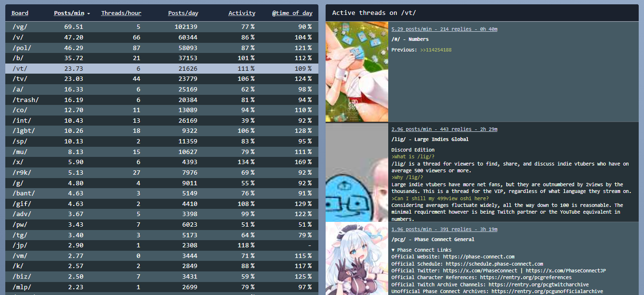Click the 169 % time-of-day value
The height and width of the screenshot is (295, 644).
(303, 162)
